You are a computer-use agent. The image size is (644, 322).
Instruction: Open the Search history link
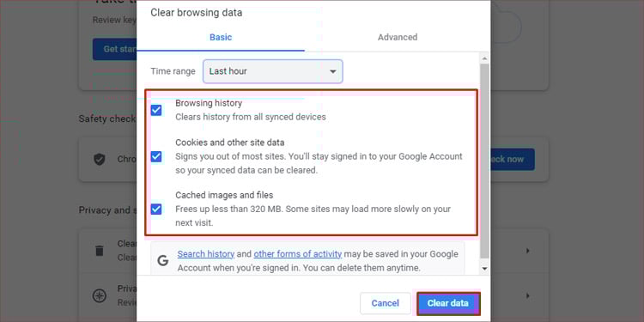206,254
